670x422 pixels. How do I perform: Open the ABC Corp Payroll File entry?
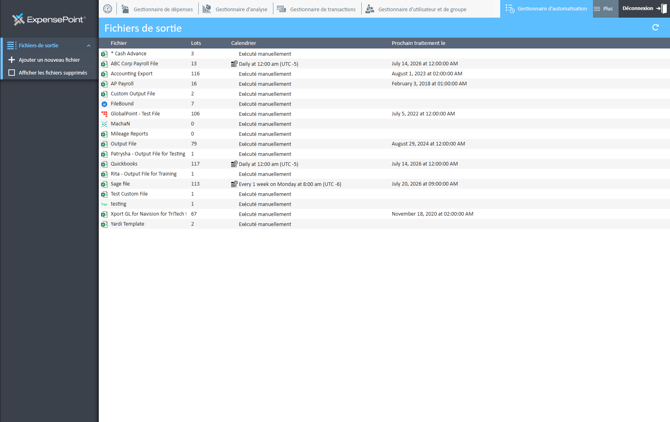click(134, 64)
